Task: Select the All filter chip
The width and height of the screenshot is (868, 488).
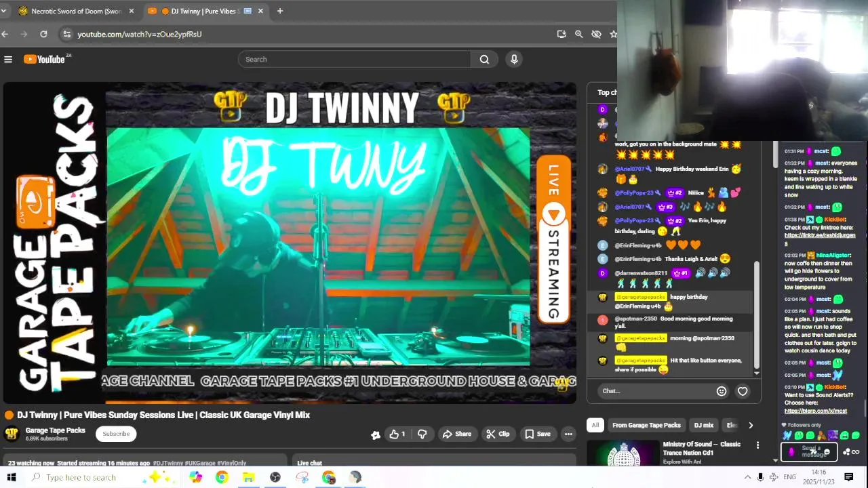Action: 595,425
